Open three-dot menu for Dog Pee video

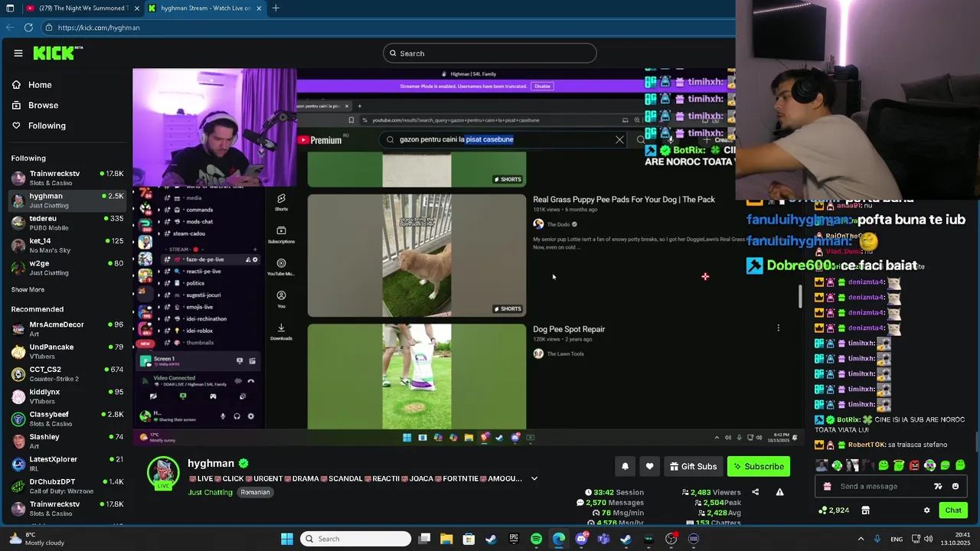[779, 328]
